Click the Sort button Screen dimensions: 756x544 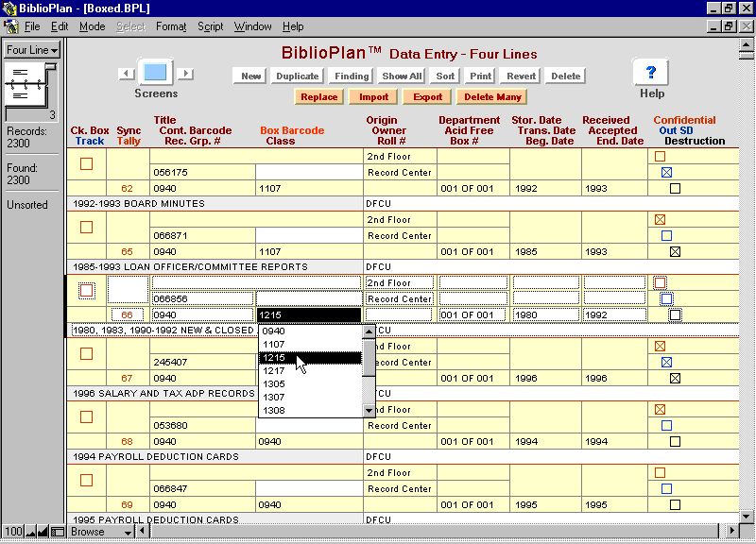pos(445,76)
